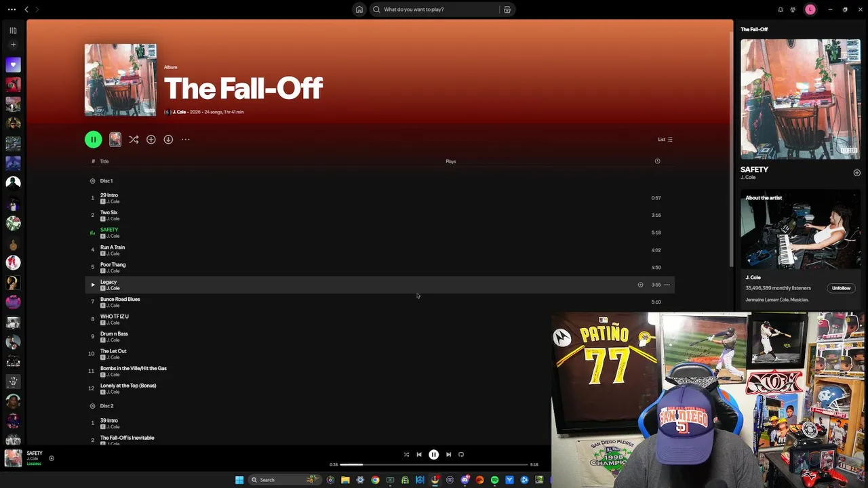This screenshot has width=868, height=488.
Task: Save The Fall-Off album to library
Action: [x=151, y=140]
